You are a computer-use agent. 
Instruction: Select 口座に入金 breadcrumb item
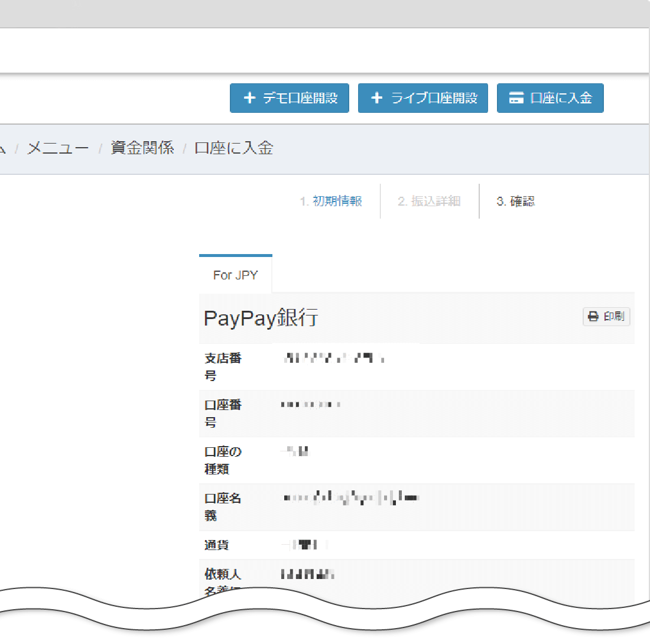pyautogui.click(x=234, y=148)
